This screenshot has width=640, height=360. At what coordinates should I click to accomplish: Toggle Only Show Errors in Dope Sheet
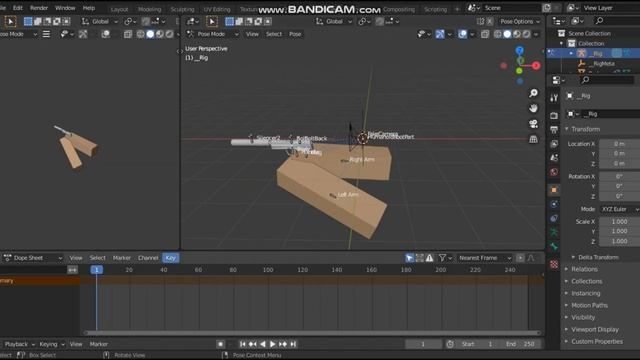[429, 258]
